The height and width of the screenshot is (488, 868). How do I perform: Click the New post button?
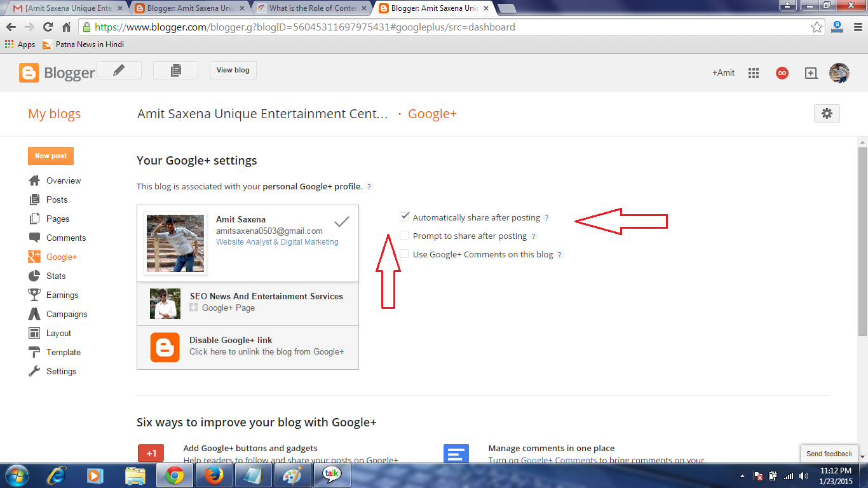pos(51,156)
